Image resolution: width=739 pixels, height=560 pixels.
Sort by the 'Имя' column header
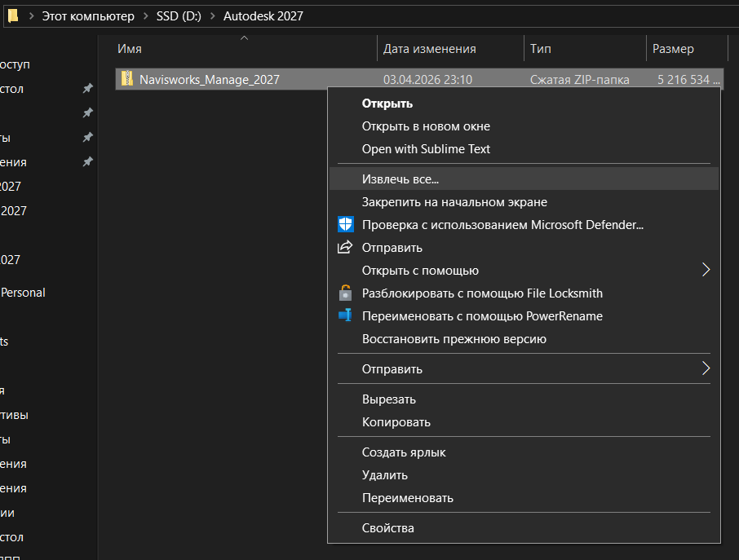tap(130, 49)
